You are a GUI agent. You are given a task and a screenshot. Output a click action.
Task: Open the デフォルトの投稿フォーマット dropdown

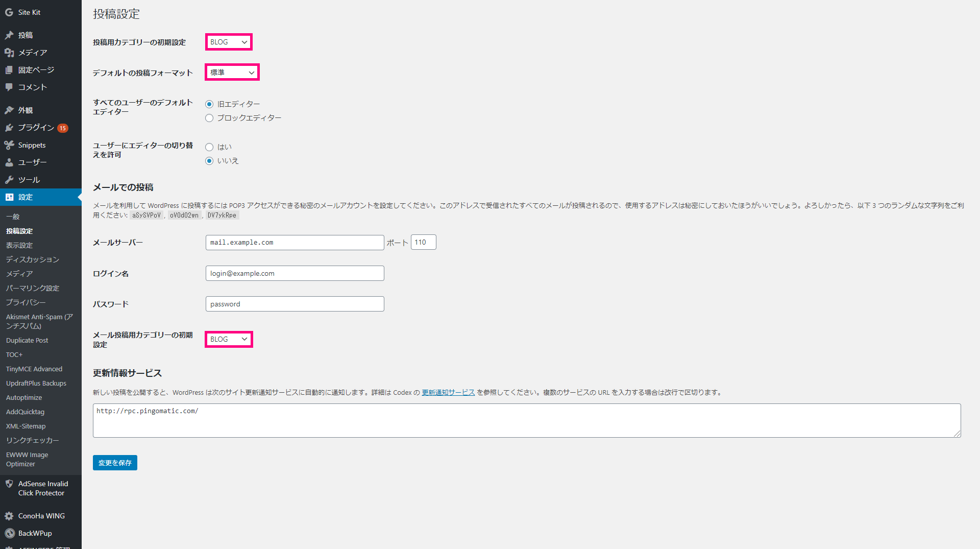pyautogui.click(x=232, y=73)
